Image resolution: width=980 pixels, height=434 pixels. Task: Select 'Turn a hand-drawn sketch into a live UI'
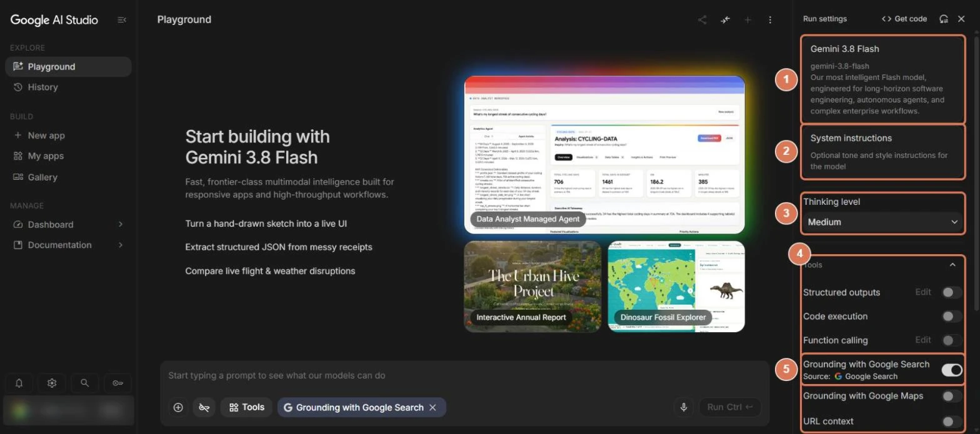coord(266,224)
